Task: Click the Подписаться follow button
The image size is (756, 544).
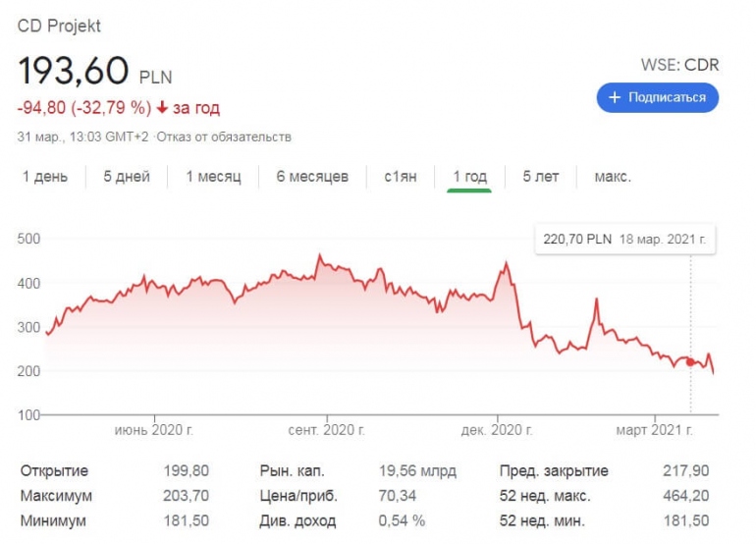Action: coord(658,97)
